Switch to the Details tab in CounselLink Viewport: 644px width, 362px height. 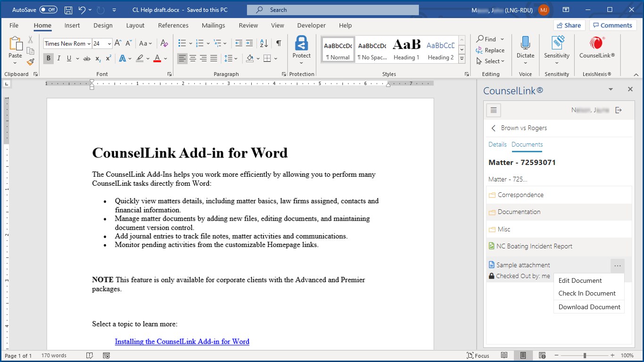pyautogui.click(x=497, y=145)
